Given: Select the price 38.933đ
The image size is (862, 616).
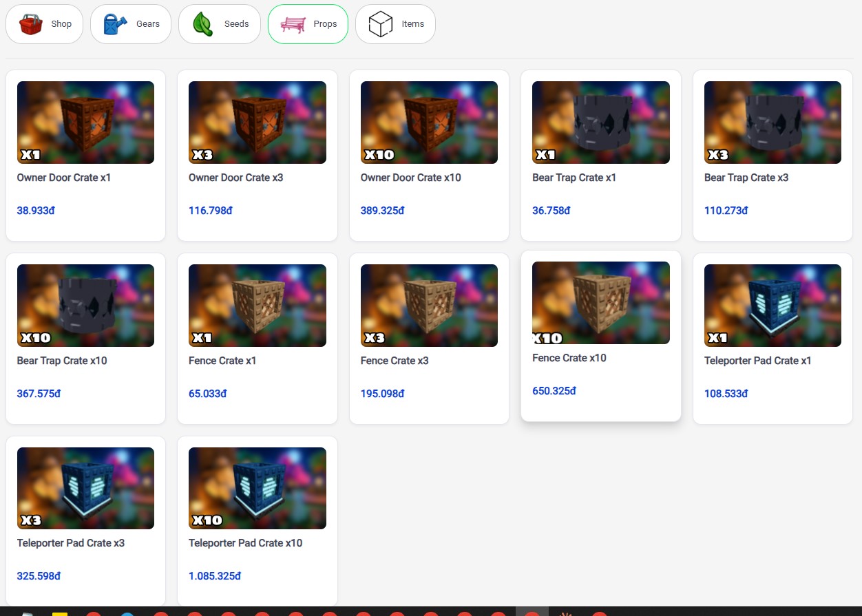Looking at the screenshot, I should (x=36, y=211).
